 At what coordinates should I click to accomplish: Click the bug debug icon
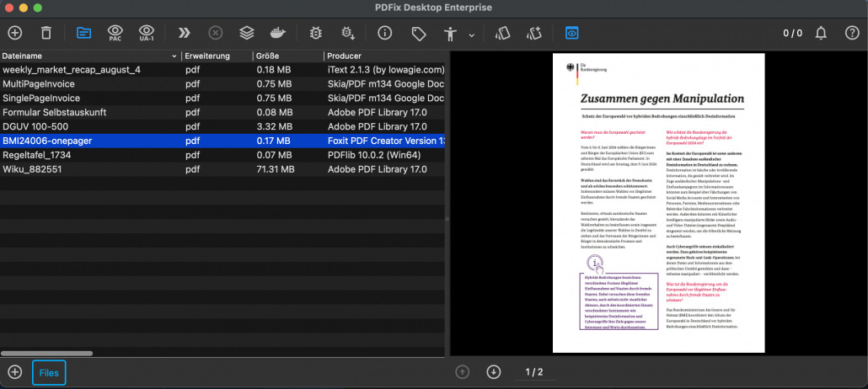pyautogui.click(x=316, y=33)
